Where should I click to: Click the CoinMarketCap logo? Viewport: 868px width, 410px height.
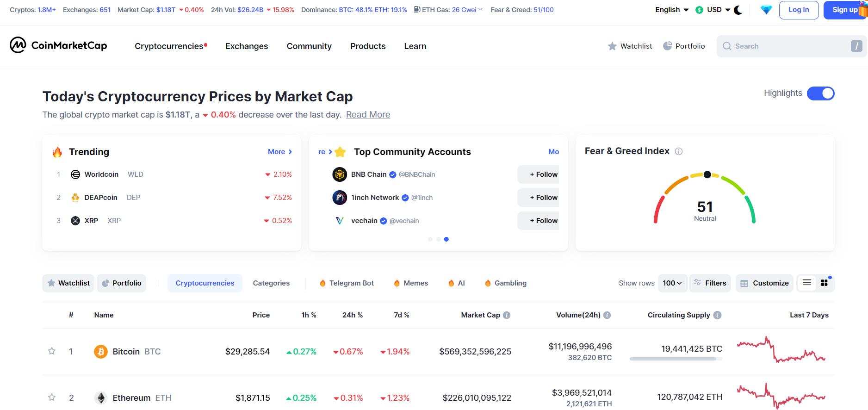[x=58, y=45]
